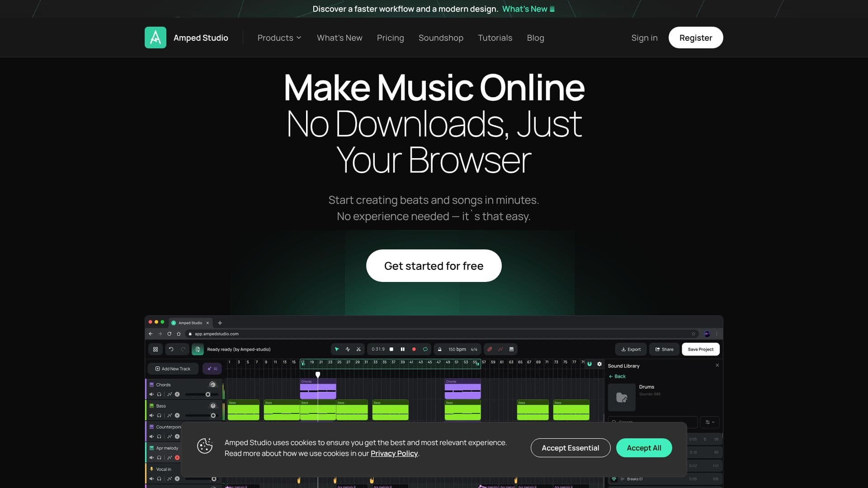
Task: Click the stop playback square
Action: 392,349
